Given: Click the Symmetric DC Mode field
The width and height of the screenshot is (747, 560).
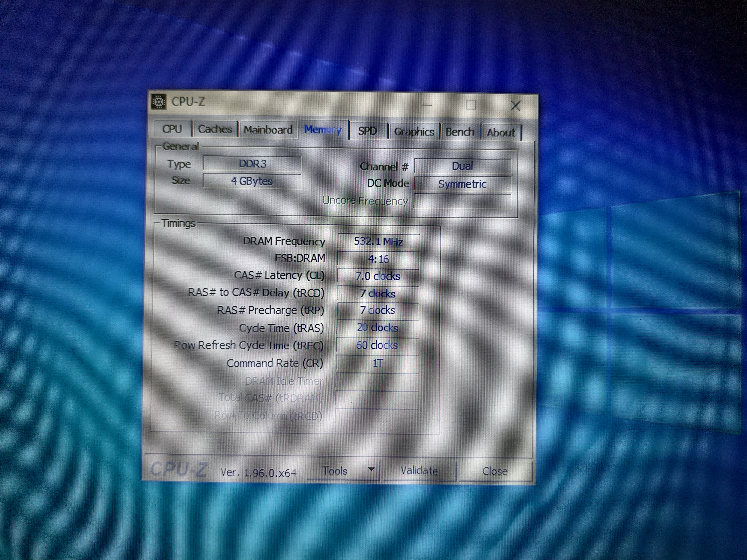Looking at the screenshot, I should 463,184.
